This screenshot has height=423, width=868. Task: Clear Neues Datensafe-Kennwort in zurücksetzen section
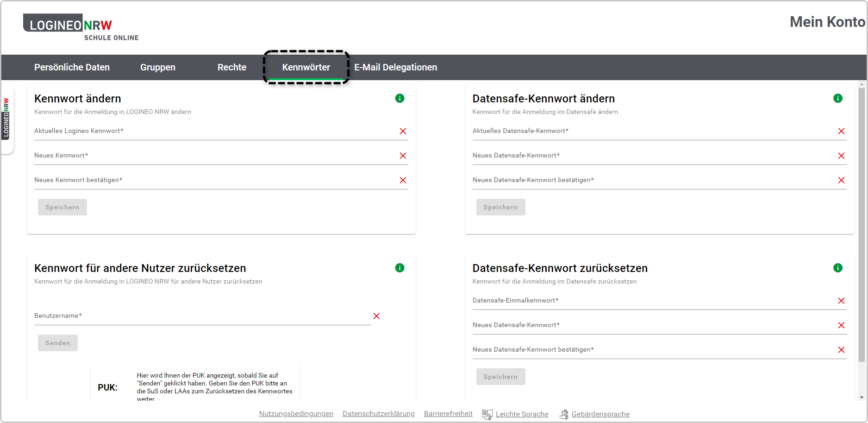(x=842, y=325)
